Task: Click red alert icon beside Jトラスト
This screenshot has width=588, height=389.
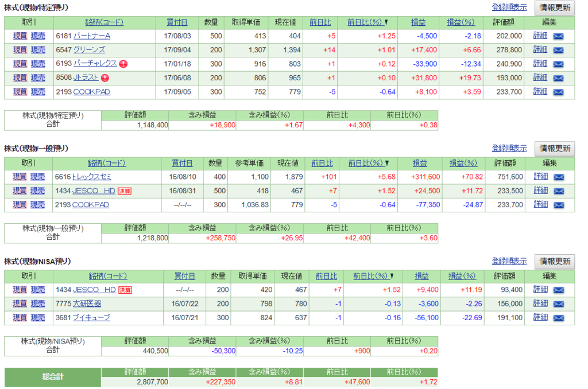Action: tap(105, 78)
